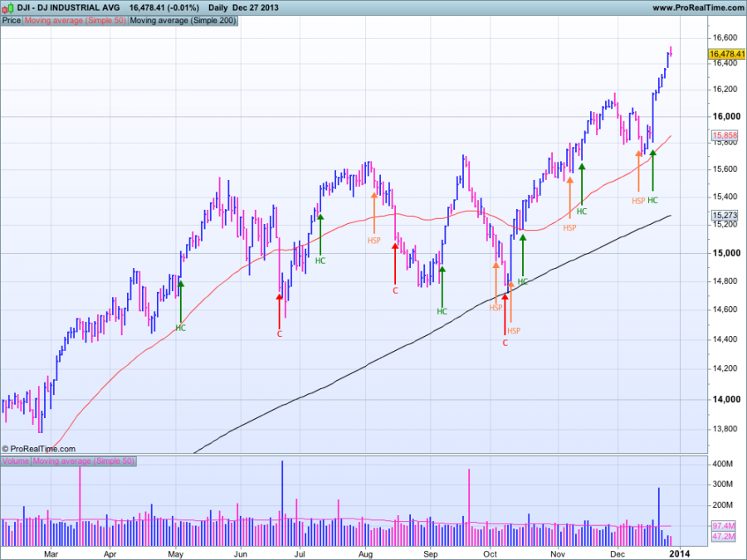Click the 400M volume axis label
The height and width of the screenshot is (560, 747).
point(723,464)
